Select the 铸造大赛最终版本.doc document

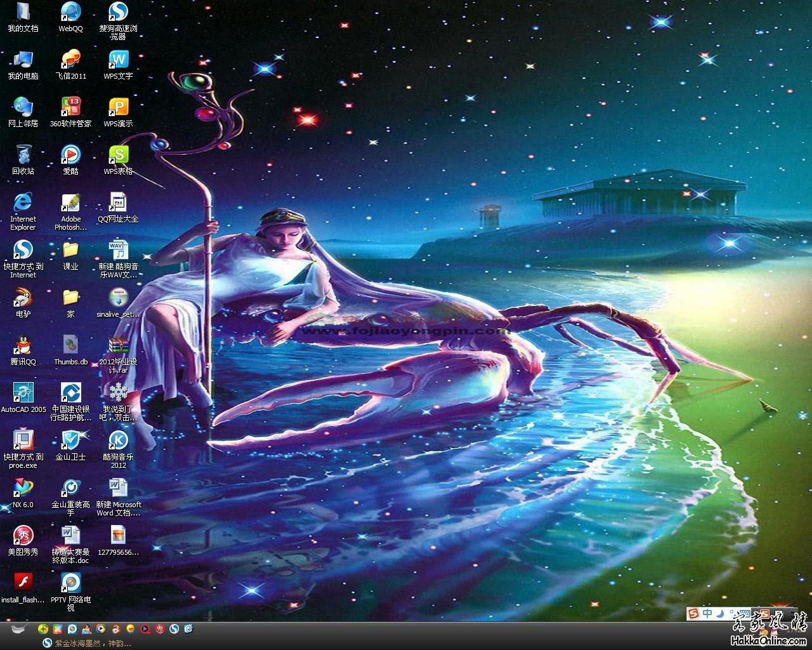coord(70,545)
